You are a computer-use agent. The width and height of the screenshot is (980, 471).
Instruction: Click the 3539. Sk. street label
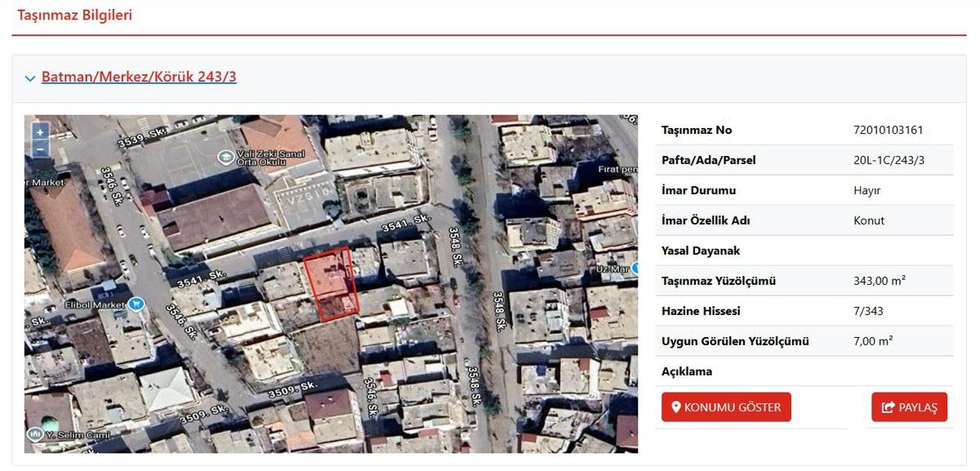[x=142, y=136]
